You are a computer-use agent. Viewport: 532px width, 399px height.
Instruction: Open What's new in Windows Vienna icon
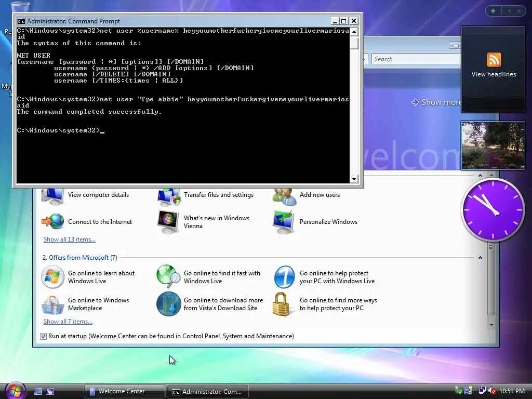[x=169, y=222]
